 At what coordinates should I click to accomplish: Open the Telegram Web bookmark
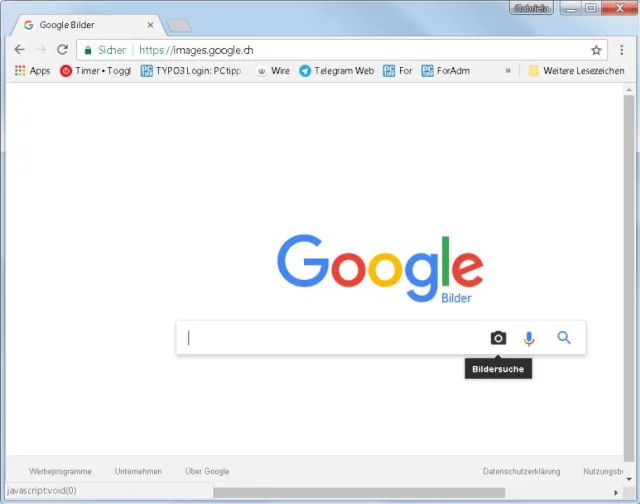point(336,71)
